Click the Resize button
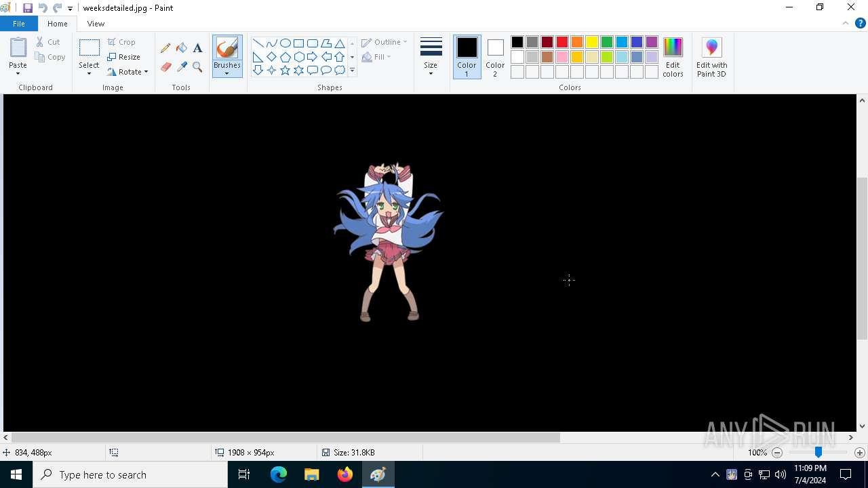The image size is (868, 488). click(x=124, y=57)
